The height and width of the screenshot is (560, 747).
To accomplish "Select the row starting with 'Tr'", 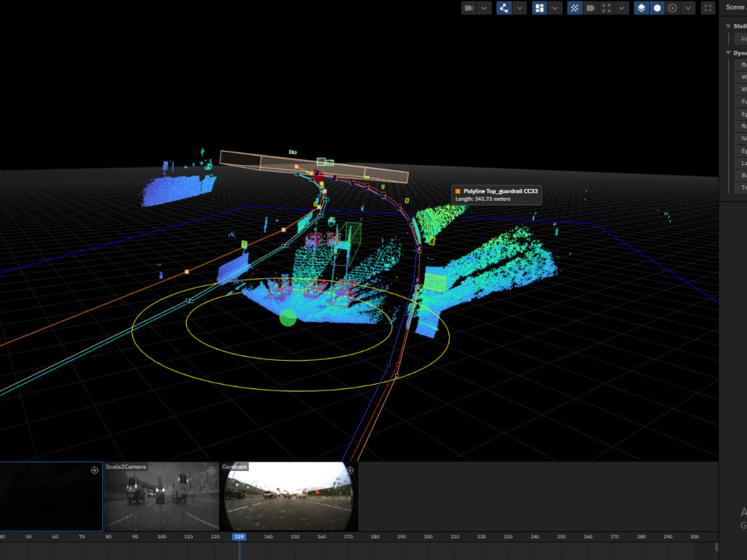I will click(740, 187).
